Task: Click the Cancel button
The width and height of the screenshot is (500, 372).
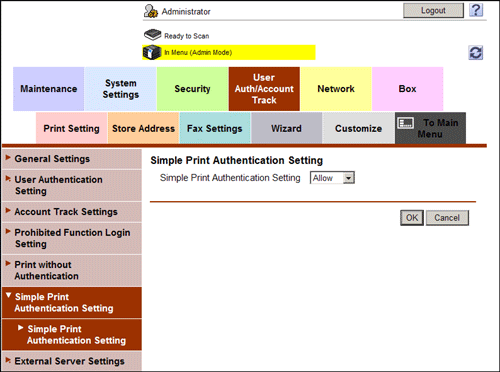Action: tap(447, 218)
